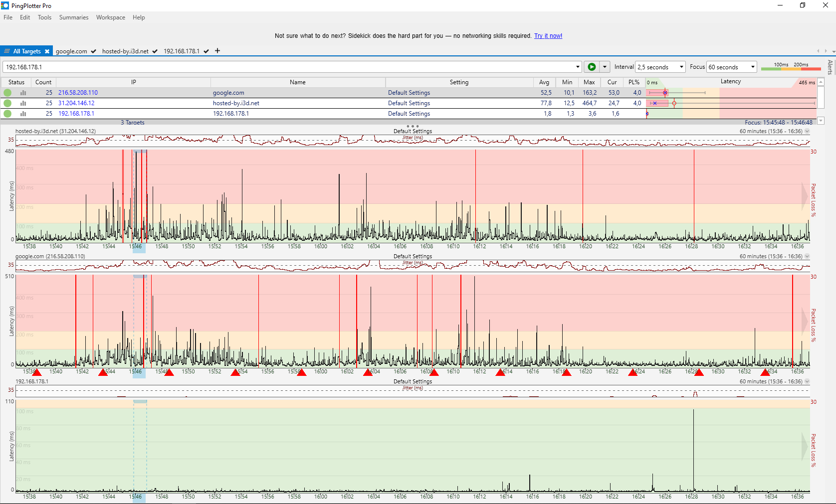The height and width of the screenshot is (504, 836).
Task: Click the left tab scroll arrow
Action: pos(818,51)
